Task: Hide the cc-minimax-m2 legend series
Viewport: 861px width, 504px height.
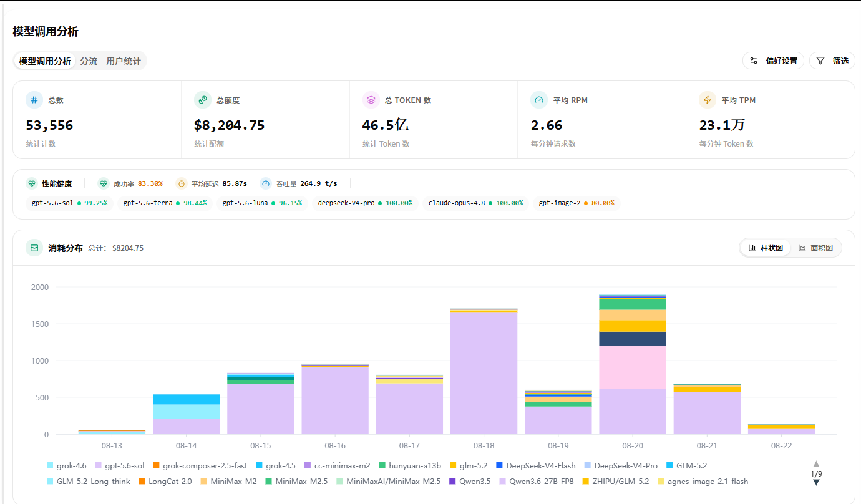Action: 338,465
